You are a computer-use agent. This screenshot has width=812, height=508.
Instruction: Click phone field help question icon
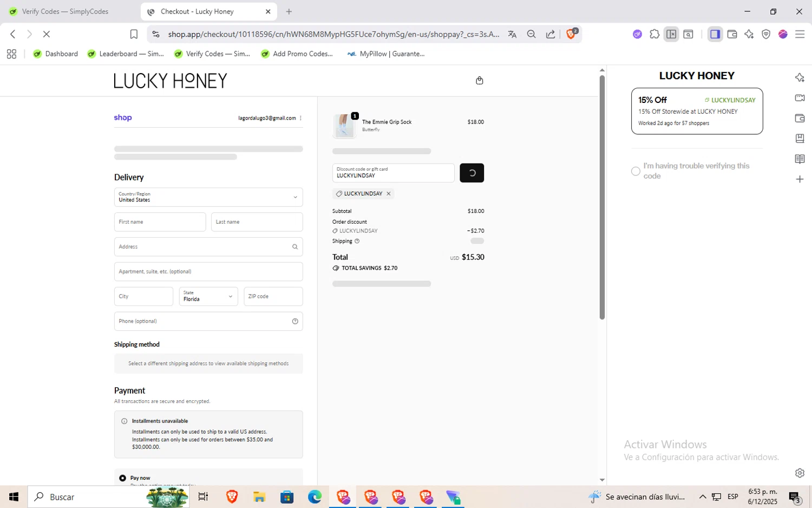point(295,321)
